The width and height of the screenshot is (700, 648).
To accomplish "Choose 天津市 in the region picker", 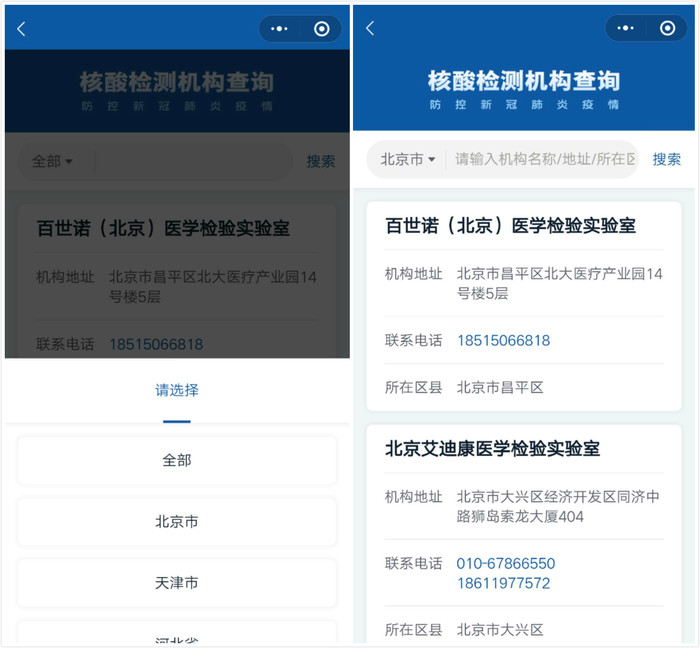I will [x=177, y=582].
